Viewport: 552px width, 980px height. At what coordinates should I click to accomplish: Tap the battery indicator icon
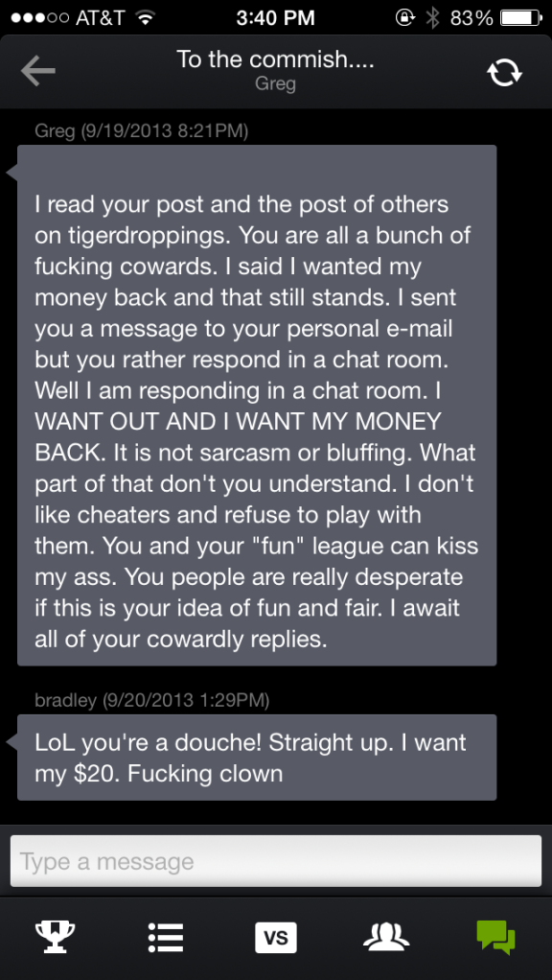[521, 17]
